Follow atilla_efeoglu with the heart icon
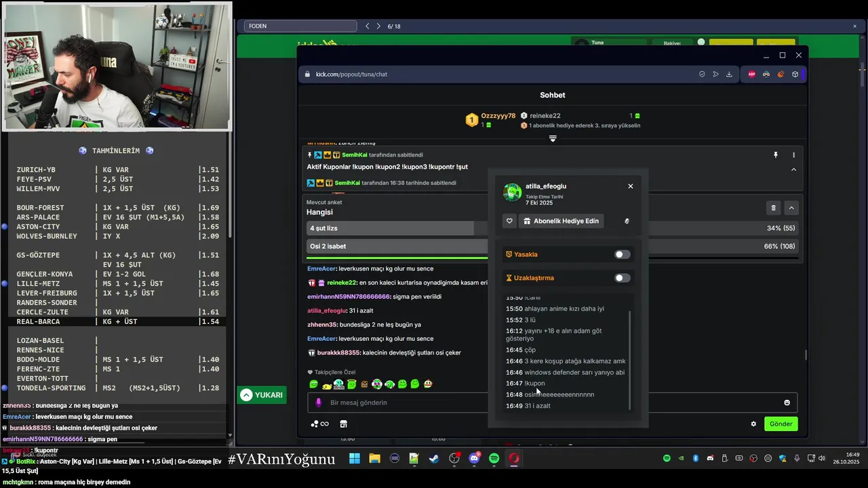This screenshot has width=868, height=488. (509, 221)
